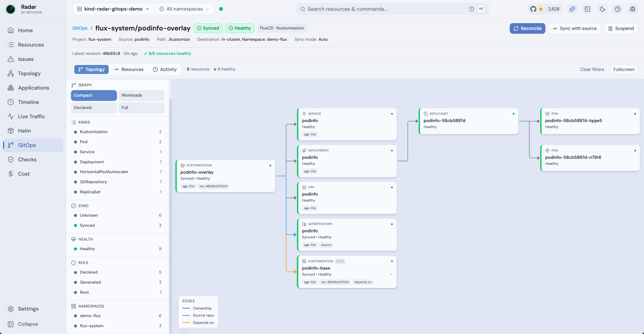Click the search help hint icon
Viewport: 644px width, 334px height.
coord(471,9)
